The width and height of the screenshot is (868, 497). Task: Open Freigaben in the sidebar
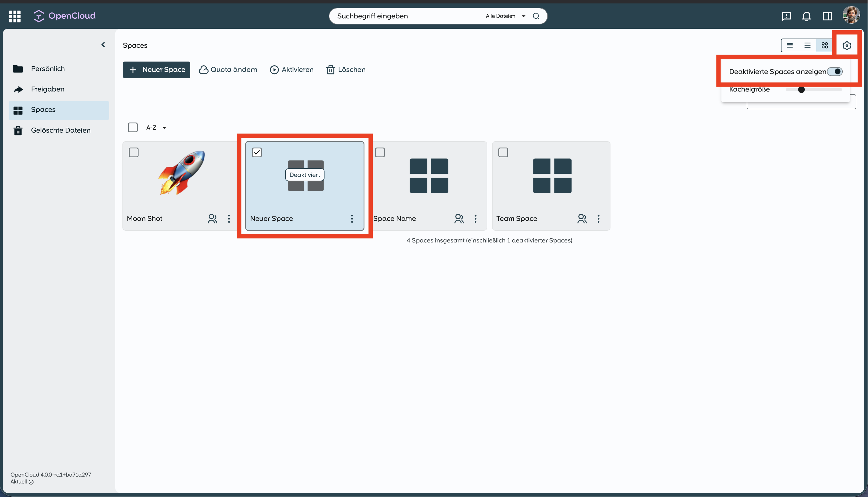pyautogui.click(x=47, y=89)
